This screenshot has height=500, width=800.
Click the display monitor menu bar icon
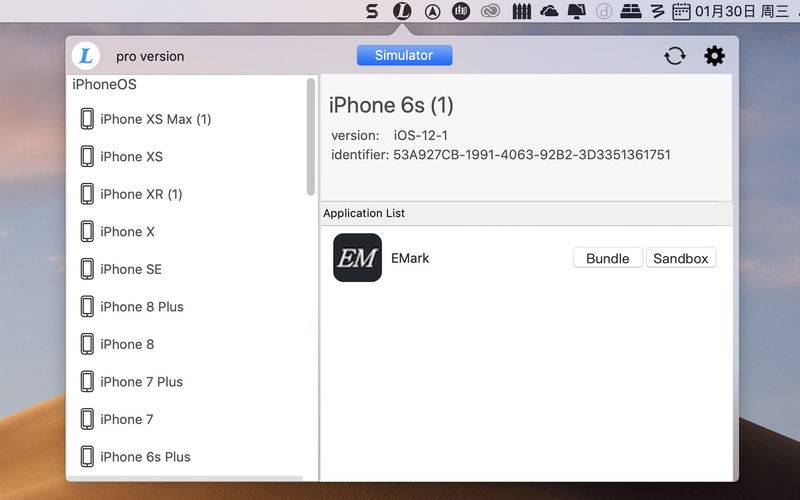pyautogui.click(x=577, y=11)
